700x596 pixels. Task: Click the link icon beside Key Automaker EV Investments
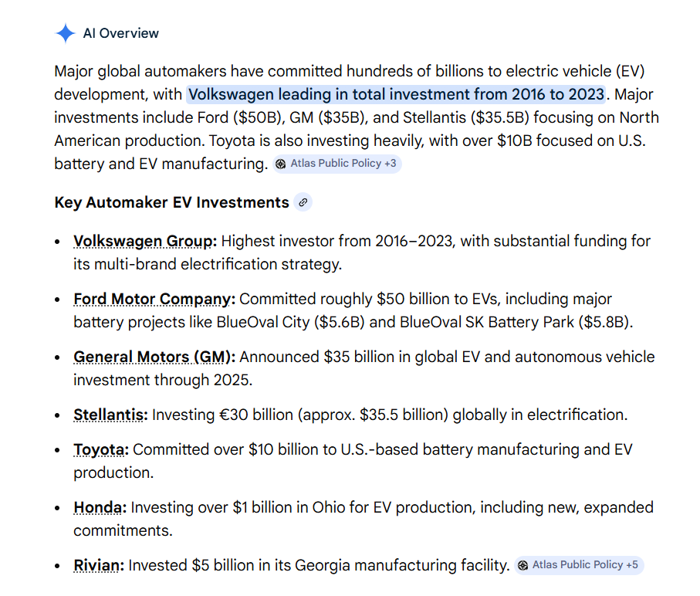(x=303, y=203)
